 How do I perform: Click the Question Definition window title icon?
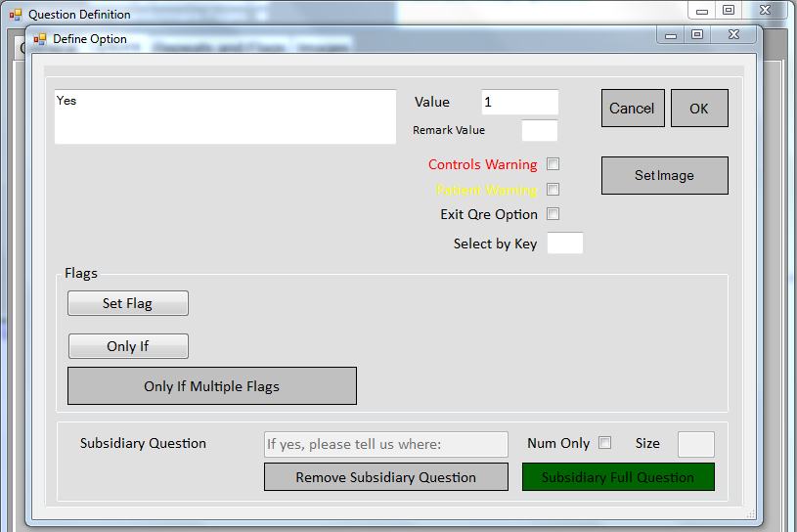click(16, 15)
